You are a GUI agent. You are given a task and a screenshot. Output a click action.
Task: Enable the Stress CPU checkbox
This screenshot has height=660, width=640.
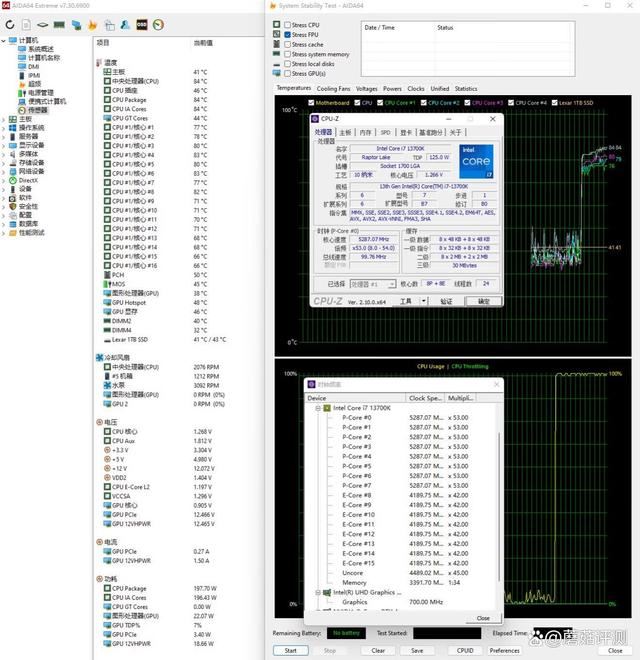coord(288,24)
